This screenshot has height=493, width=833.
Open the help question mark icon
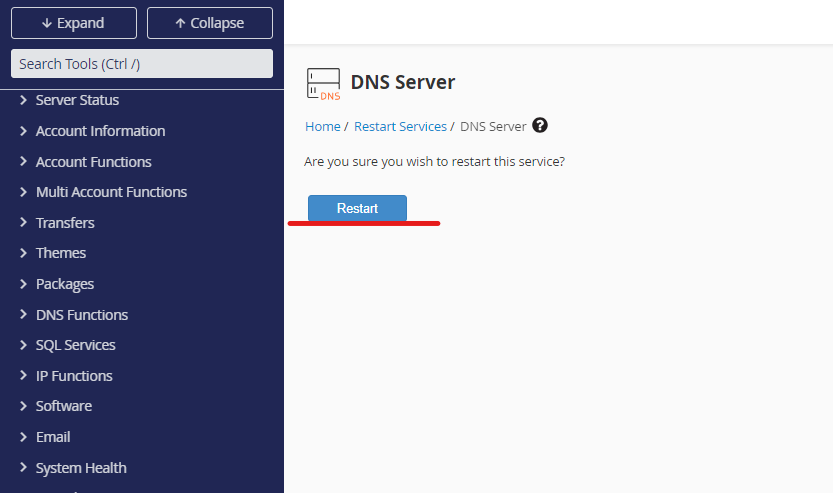coord(540,126)
